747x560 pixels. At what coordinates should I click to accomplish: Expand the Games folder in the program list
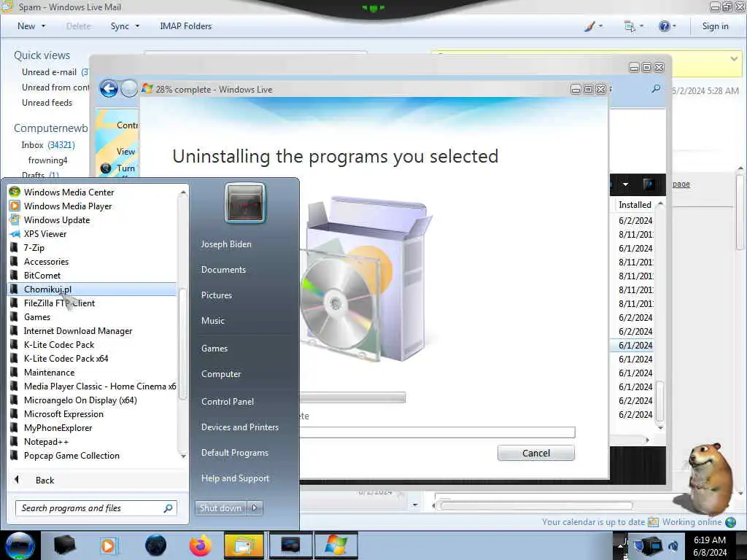coord(37,317)
